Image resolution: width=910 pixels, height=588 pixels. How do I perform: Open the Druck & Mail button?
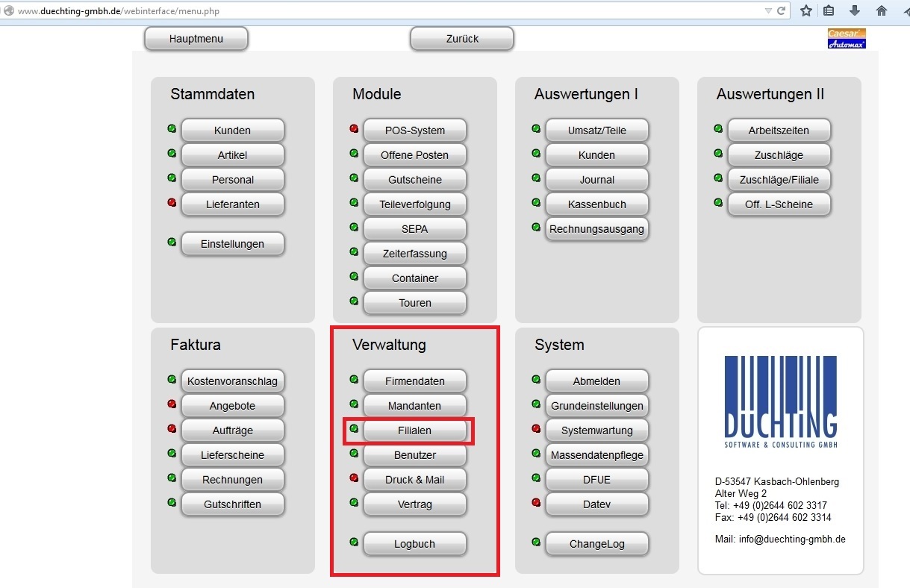pyautogui.click(x=414, y=479)
